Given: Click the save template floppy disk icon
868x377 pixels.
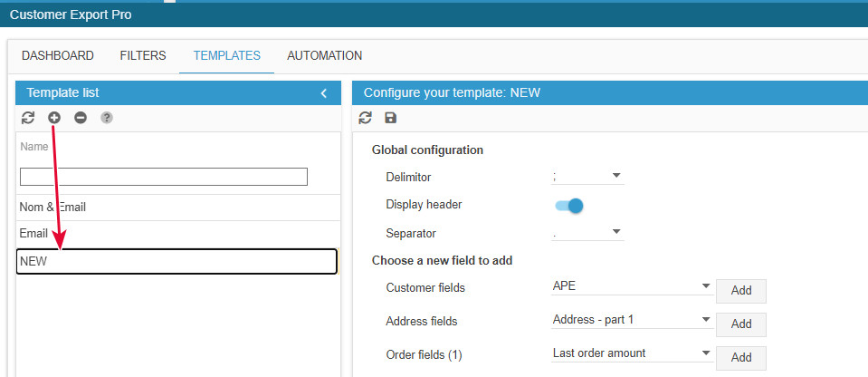Looking at the screenshot, I should point(391,118).
